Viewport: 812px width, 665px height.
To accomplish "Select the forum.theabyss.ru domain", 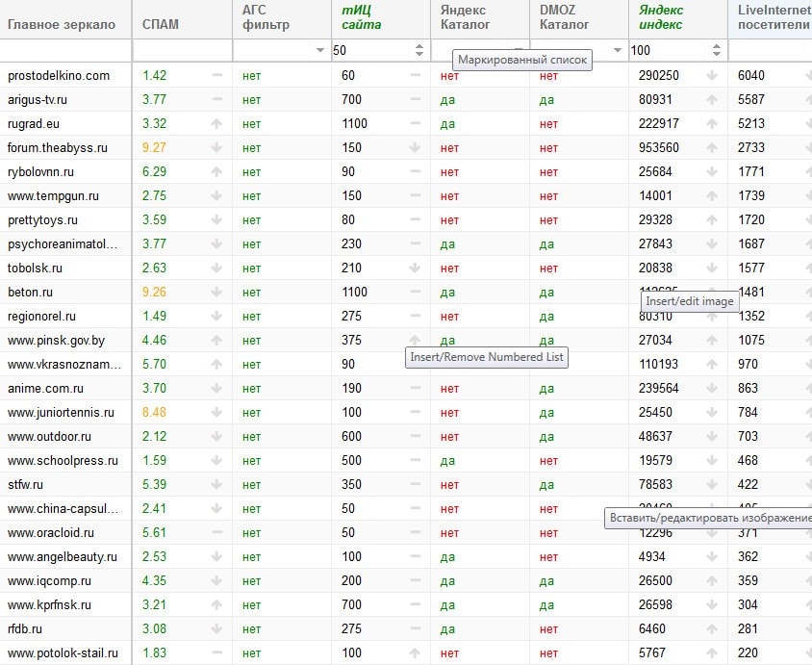I will (x=58, y=147).
